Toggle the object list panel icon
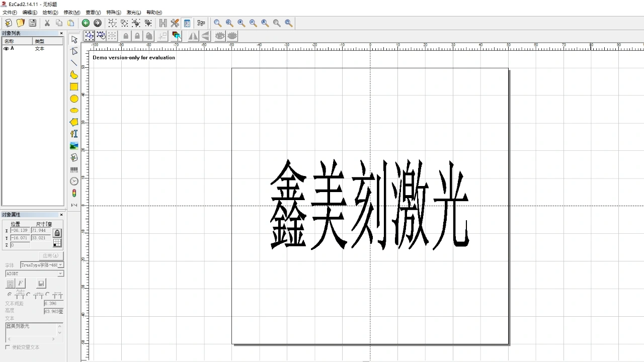This screenshot has width=644, height=362. 187,23
